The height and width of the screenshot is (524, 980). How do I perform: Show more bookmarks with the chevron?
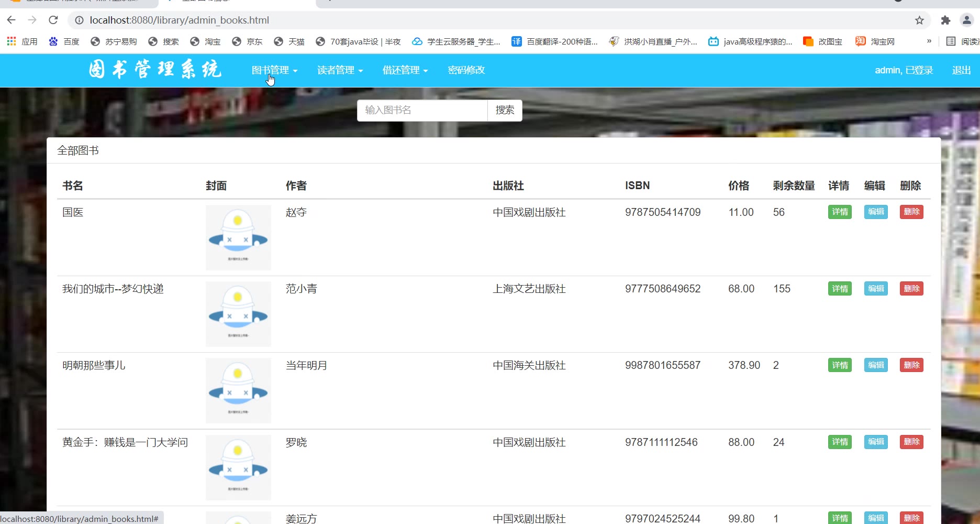pos(929,41)
